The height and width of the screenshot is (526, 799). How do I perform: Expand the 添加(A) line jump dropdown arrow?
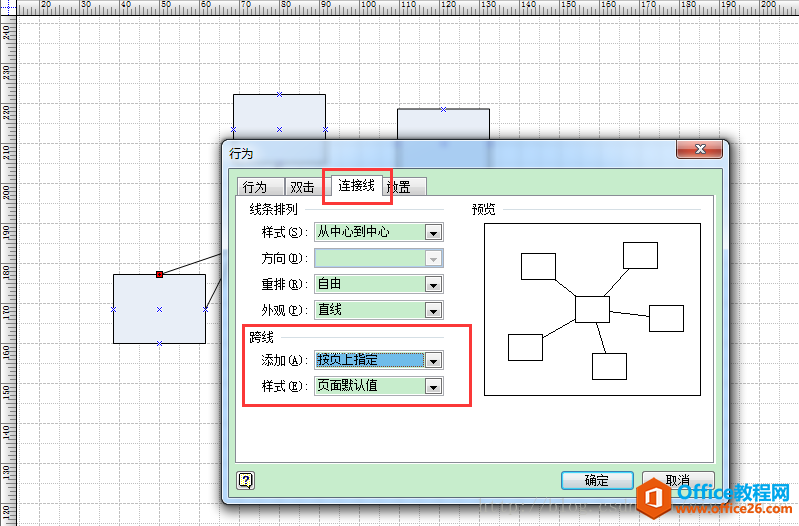[x=433, y=360]
